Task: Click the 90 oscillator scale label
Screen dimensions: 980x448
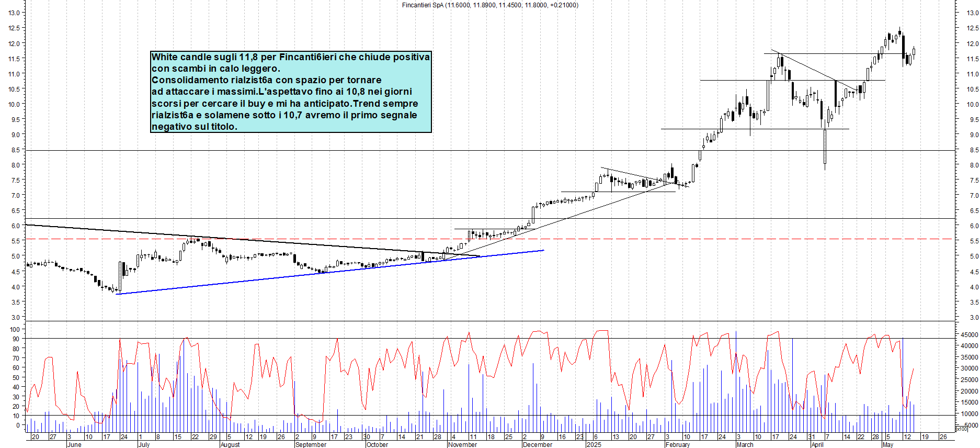Action: 16,339
